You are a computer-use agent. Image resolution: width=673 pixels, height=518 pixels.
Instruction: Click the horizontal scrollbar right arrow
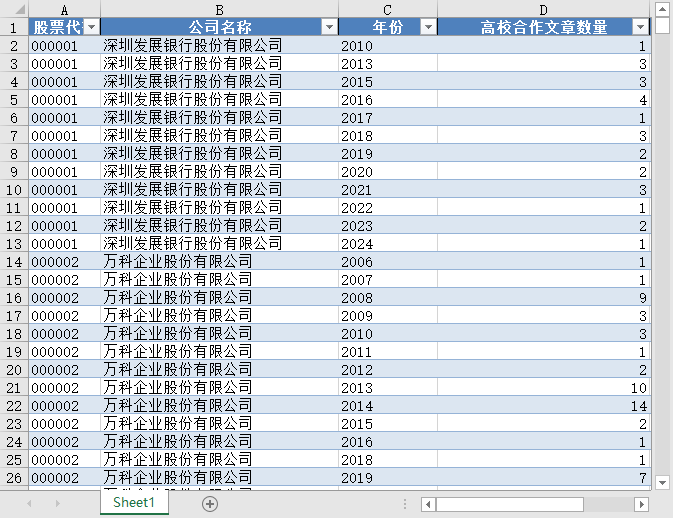tap(641, 504)
